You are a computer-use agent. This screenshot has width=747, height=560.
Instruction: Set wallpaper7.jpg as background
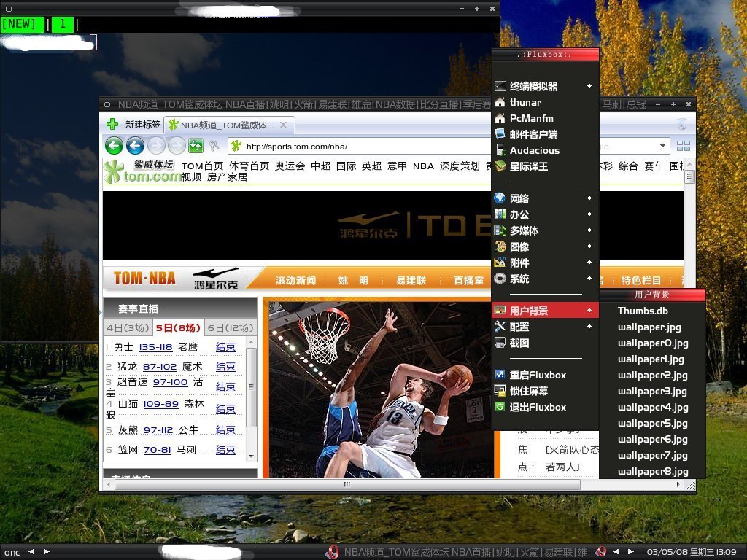(x=651, y=455)
